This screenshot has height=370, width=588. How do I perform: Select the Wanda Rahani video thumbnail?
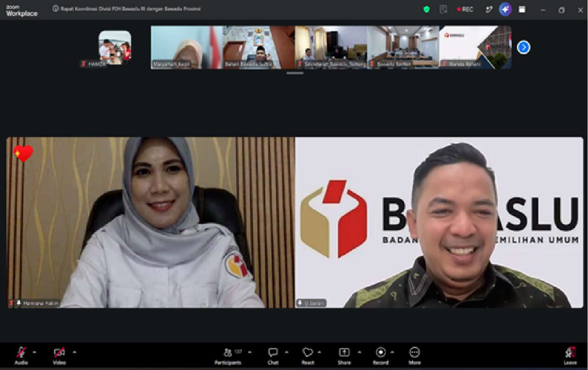coord(476,47)
